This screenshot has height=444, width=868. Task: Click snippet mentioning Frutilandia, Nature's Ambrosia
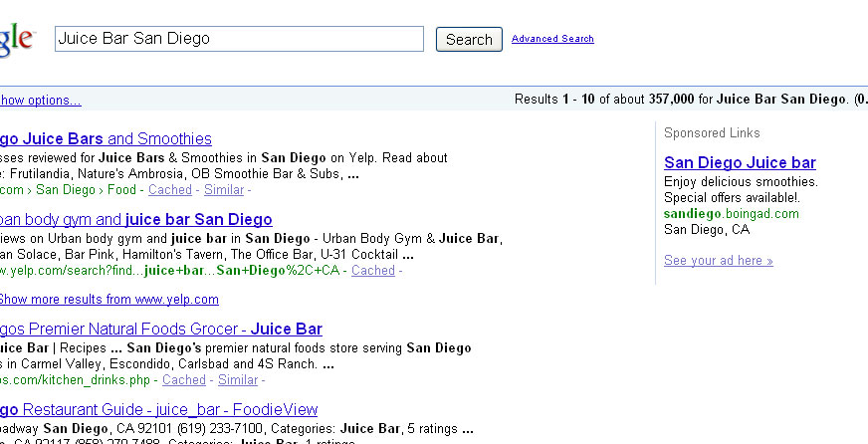pos(180,174)
